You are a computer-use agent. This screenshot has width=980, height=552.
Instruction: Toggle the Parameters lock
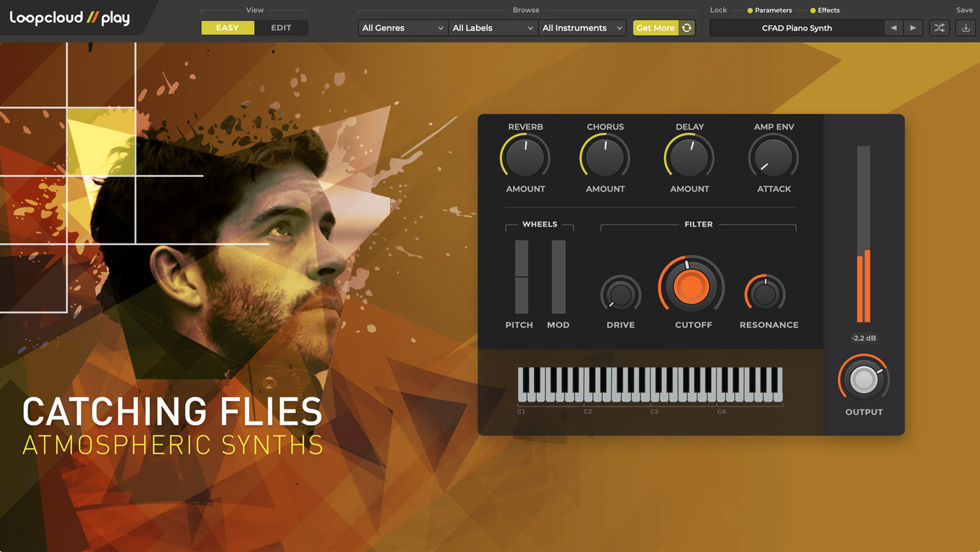769,10
